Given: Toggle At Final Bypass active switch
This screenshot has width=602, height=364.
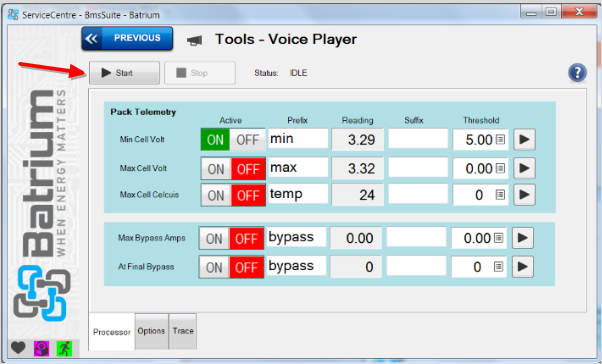Looking at the screenshot, I should [x=232, y=267].
